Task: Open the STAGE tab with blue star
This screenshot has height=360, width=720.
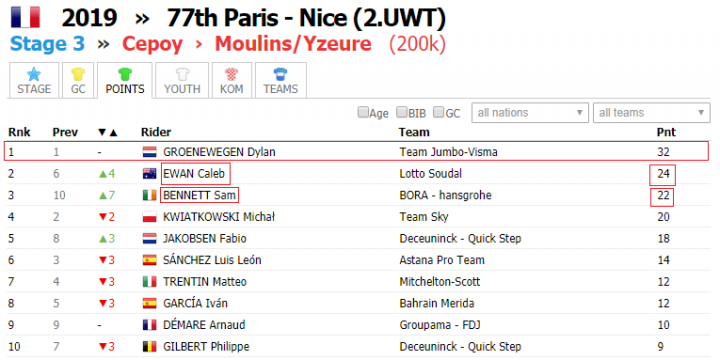Action: (x=34, y=80)
